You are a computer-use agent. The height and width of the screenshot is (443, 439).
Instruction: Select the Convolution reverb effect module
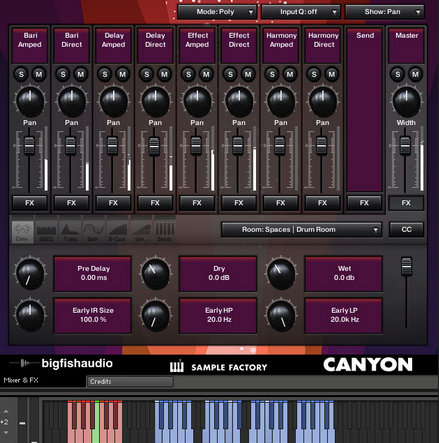[23, 232]
